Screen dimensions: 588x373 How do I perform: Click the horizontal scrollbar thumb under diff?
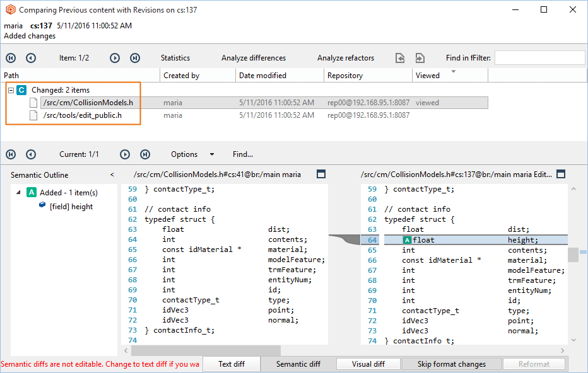pos(206,350)
